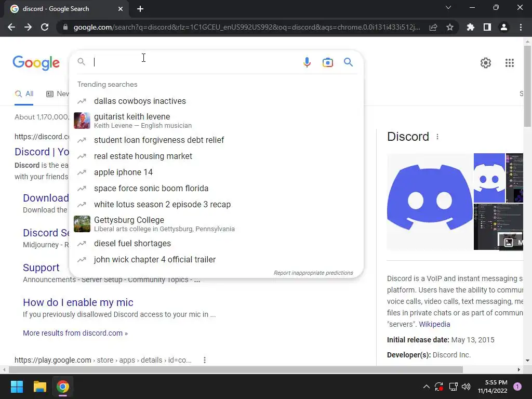This screenshot has height=399, width=532.
Task: Open the volume control in system tray
Action: pyautogui.click(x=466, y=387)
